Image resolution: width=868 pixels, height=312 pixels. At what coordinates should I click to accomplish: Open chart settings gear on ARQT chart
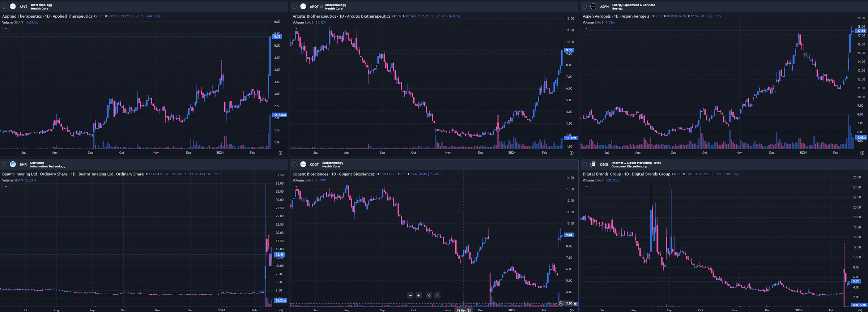coord(571,153)
